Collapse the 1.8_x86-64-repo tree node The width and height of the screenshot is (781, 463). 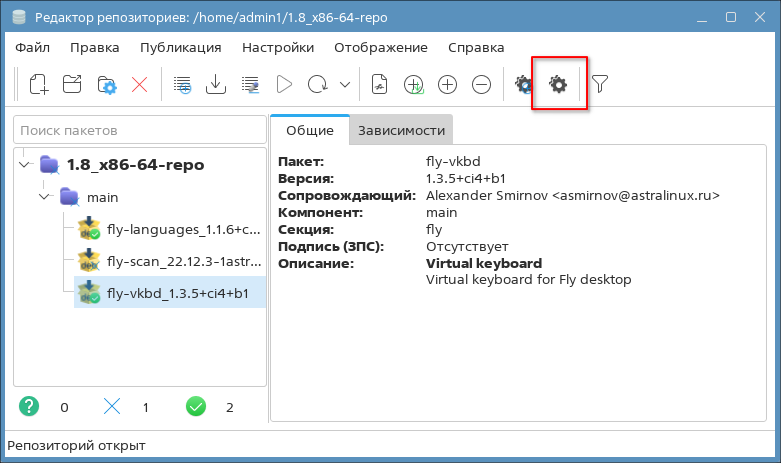[25, 165]
